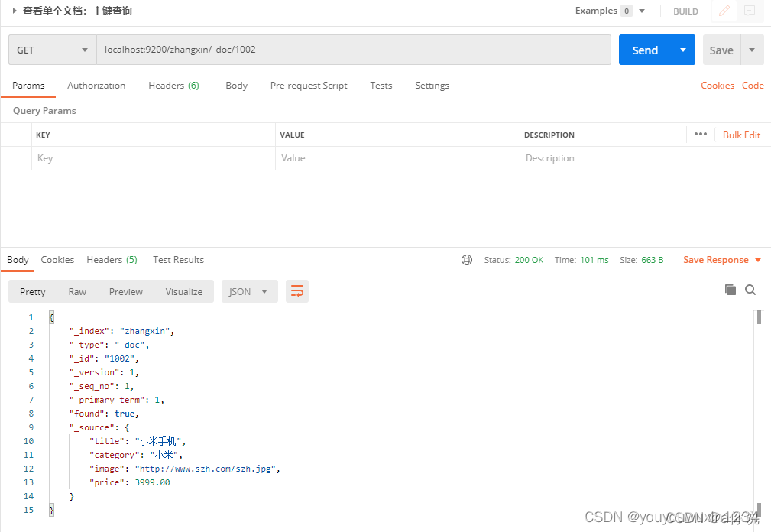Open the Send button dropdown arrow
Image resolution: width=771 pixels, height=532 pixels.
pos(683,50)
